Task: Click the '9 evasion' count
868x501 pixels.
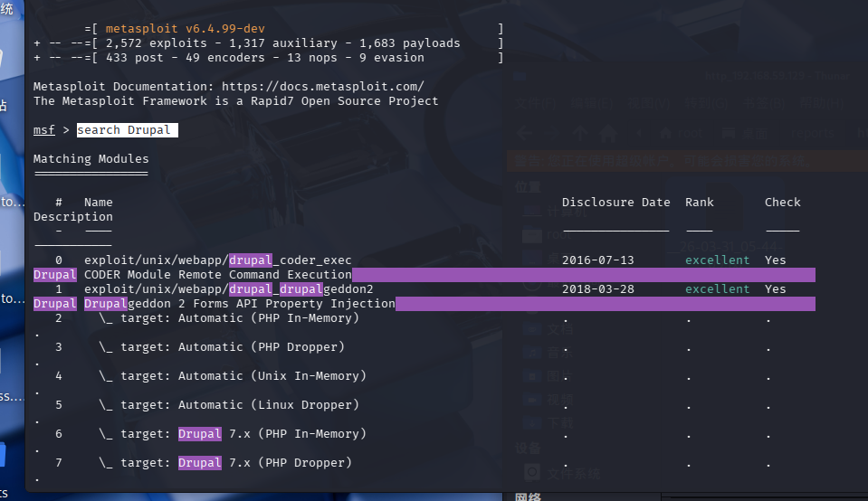Action: (x=391, y=58)
